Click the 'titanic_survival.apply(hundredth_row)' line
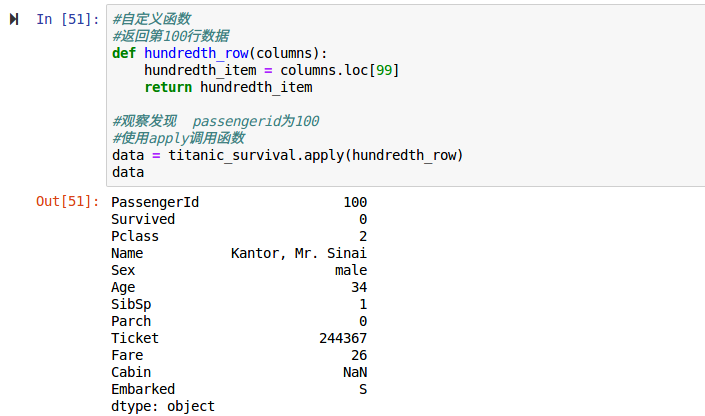Viewport: 705px width, 416px height. tap(288, 155)
